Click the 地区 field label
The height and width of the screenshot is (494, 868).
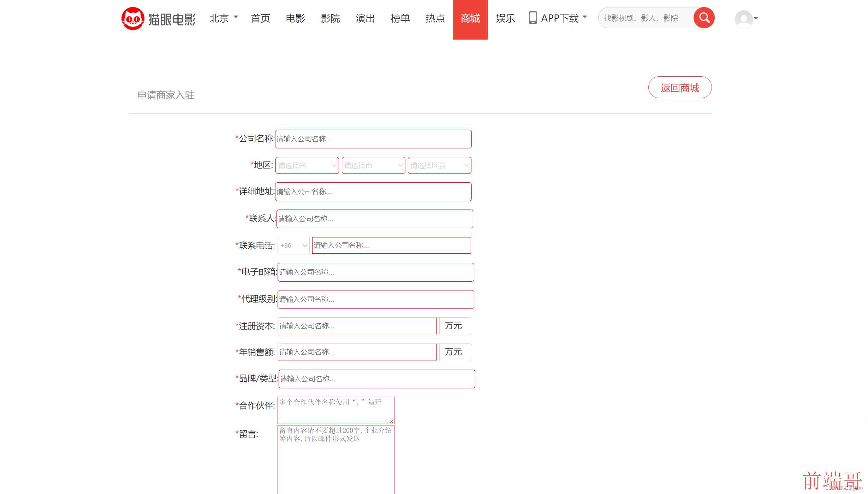[261, 165]
